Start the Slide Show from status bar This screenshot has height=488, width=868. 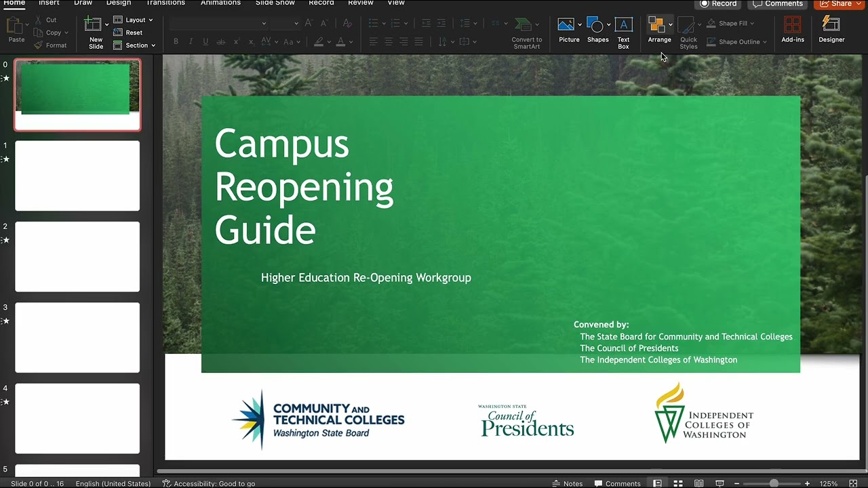(x=719, y=483)
